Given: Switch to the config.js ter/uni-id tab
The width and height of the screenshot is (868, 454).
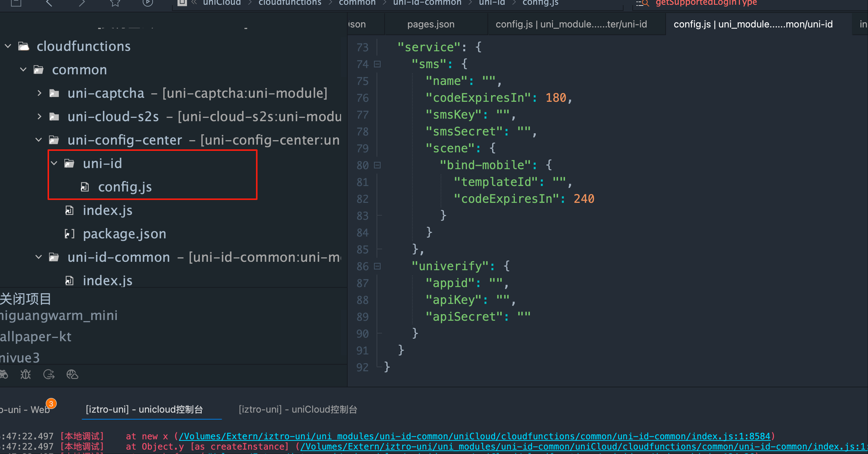Looking at the screenshot, I should (x=571, y=24).
